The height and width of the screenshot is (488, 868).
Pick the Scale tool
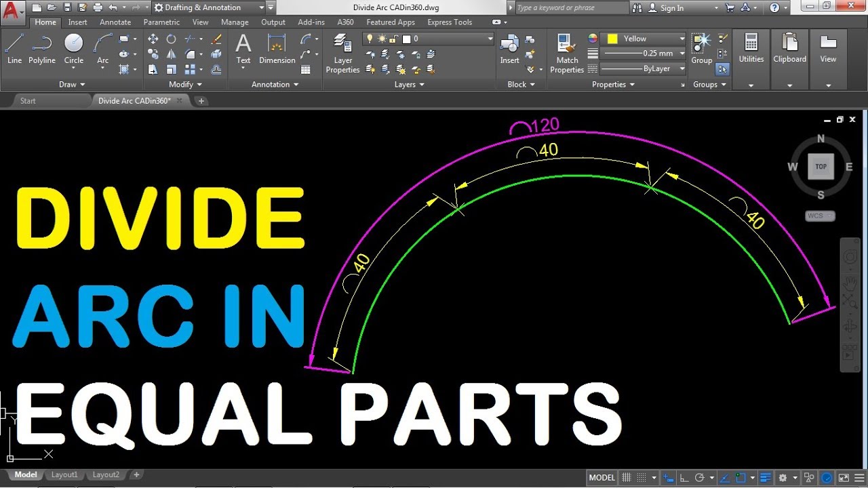172,69
